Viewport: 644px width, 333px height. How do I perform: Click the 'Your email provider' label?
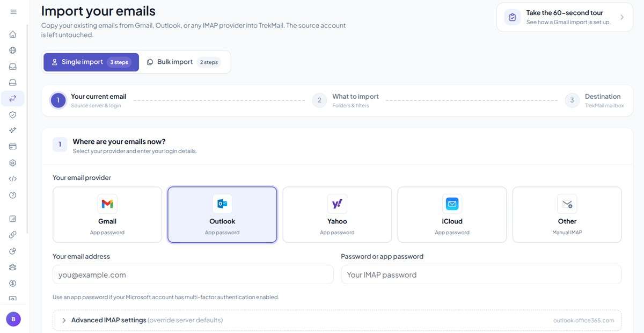pyautogui.click(x=82, y=177)
